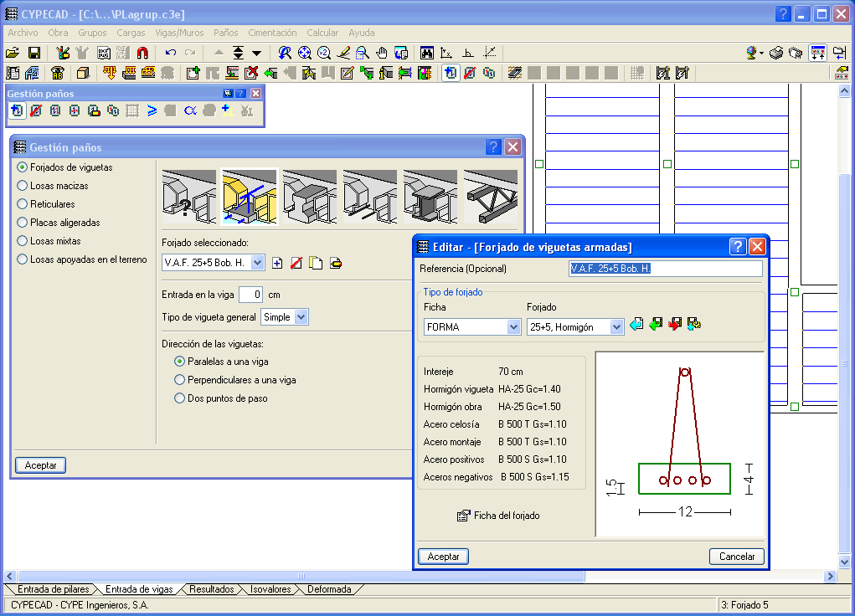Click the red arrow save icon in Editar dialog
The height and width of the screenshot is (616, 855).
(x=675, y=325)
